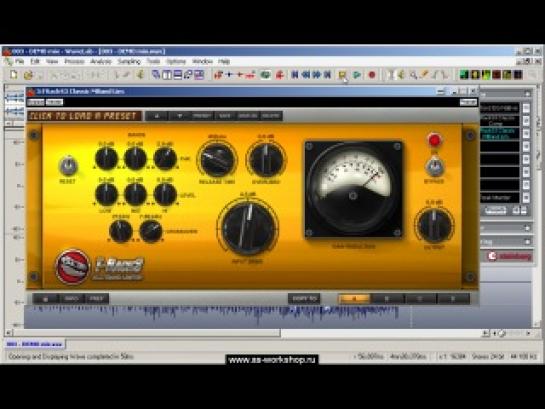Open the Process menu
The height and width of the screenshot is (409, 545).
click(x=74, y=62)
